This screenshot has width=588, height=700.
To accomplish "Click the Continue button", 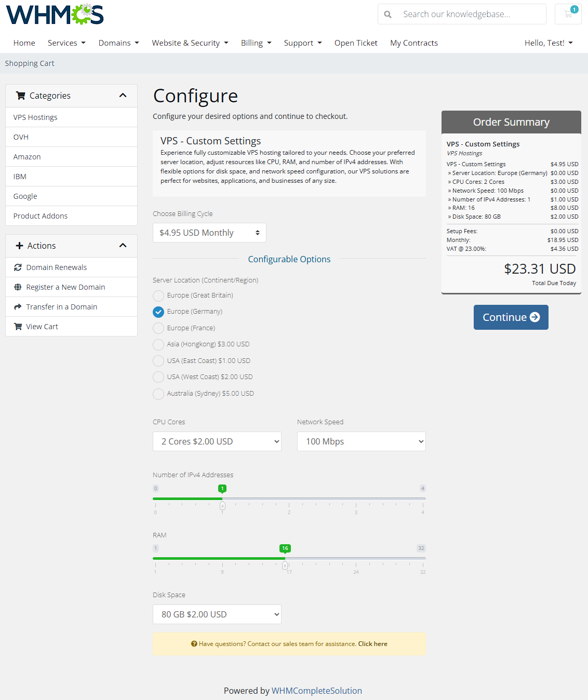I will click(x=511, y=317).
